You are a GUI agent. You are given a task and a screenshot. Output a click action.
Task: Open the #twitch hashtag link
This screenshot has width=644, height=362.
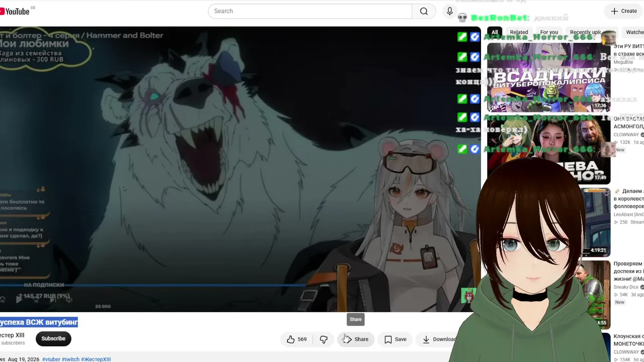(70, 359)
